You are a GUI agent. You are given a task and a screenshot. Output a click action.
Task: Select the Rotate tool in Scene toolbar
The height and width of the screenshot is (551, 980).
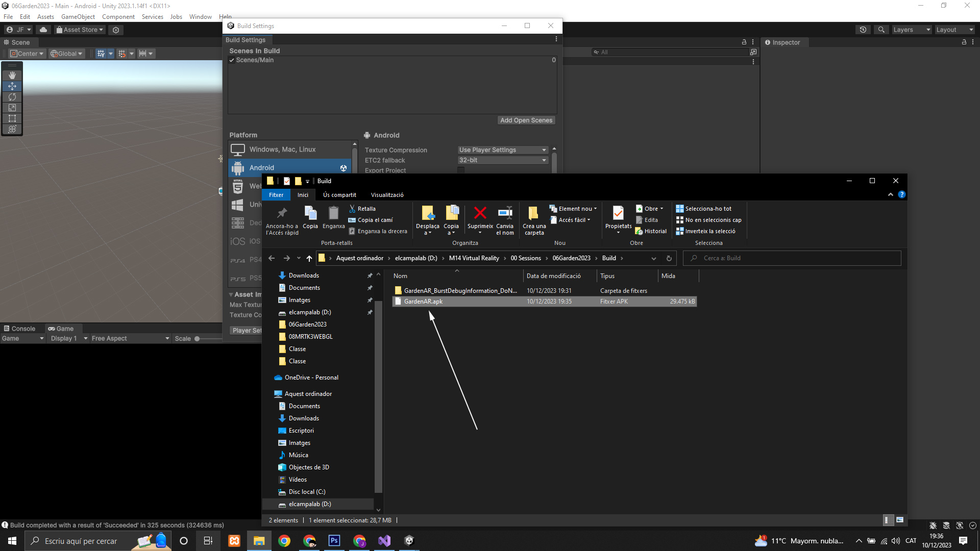point(12,97)
